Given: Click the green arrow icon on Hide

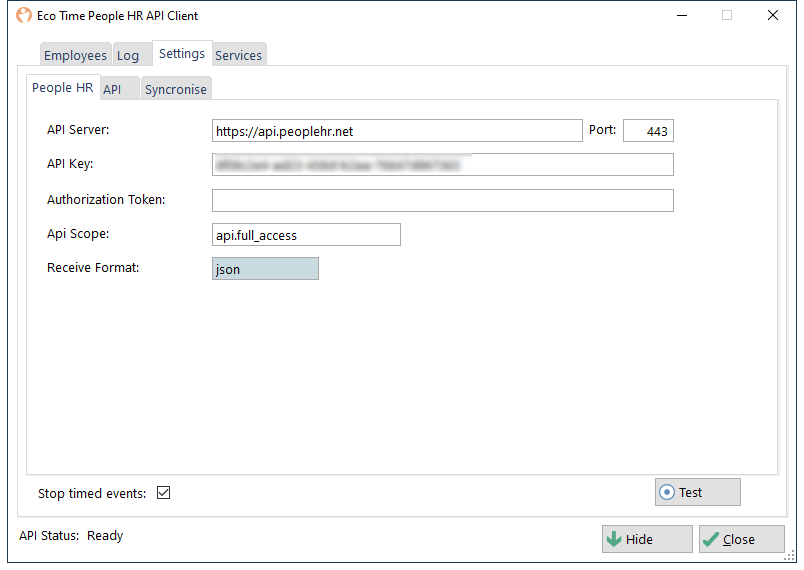Looking at the screenshot, I should click(614, 539).
